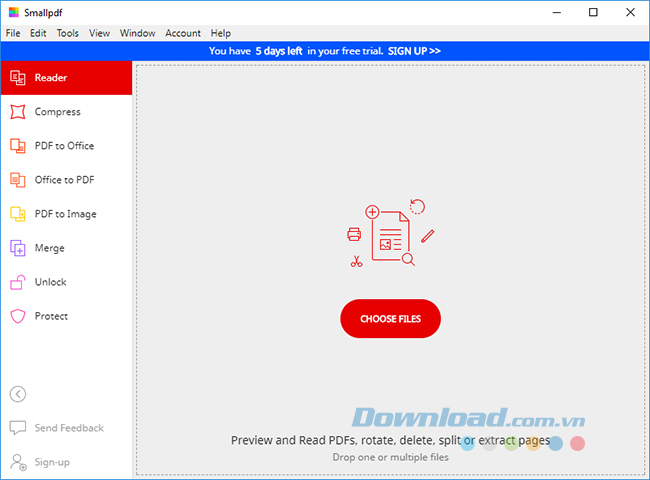The height and width of the screenshot is (480, 650).
Task: Click the document illustration in the drop area
Action: coord(390,233)
